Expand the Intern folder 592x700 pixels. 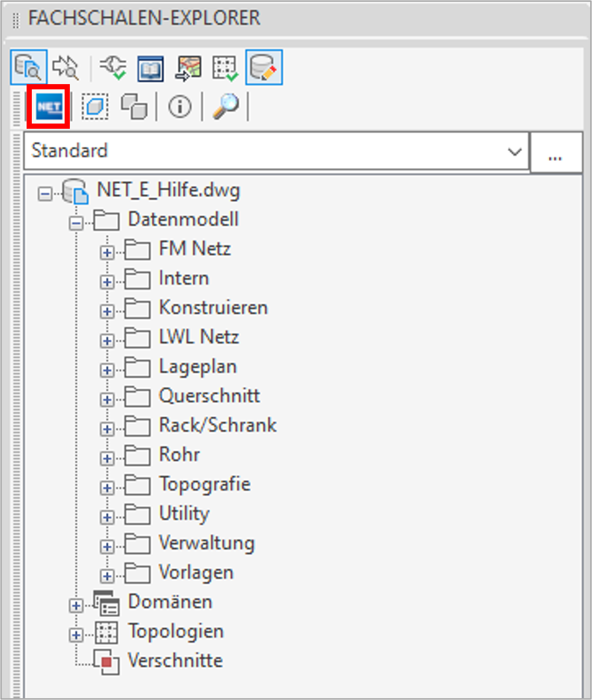point(107,282)
